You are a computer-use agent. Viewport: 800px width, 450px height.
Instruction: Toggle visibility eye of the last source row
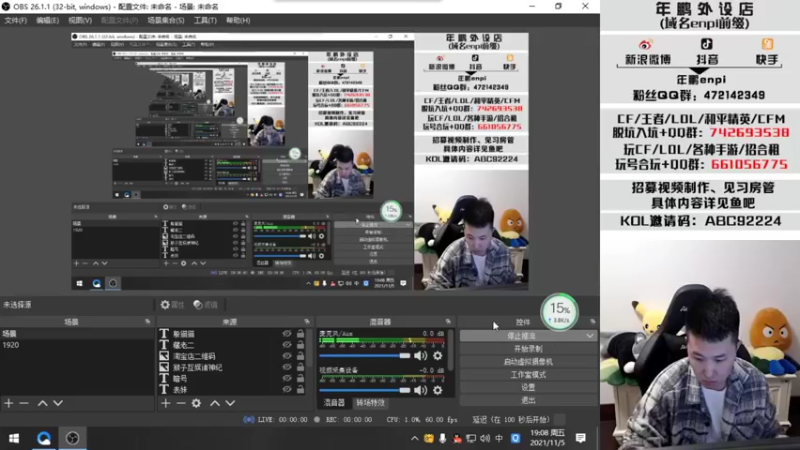pos(287,390)
